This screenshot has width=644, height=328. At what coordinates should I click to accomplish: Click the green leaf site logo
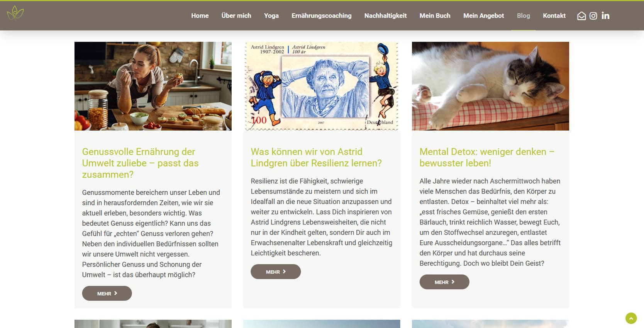(x=15, y=13)
